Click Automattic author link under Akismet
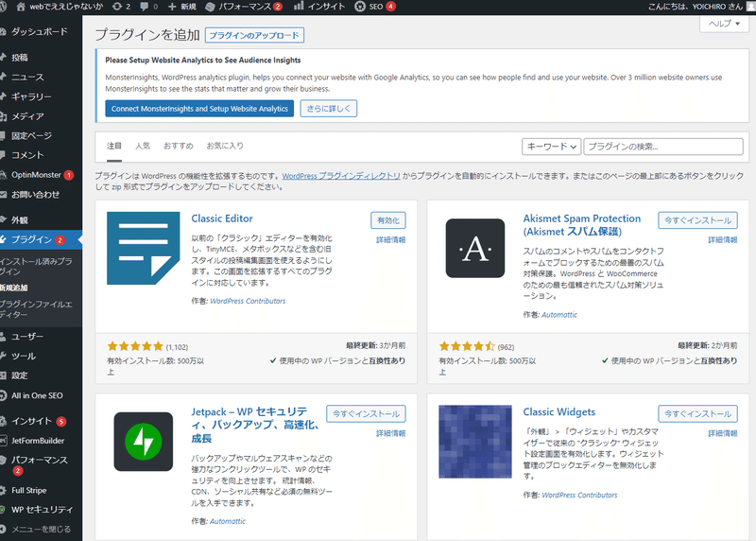Image resolution: width=756 pixels, height=541 pixels. point(559,315)
